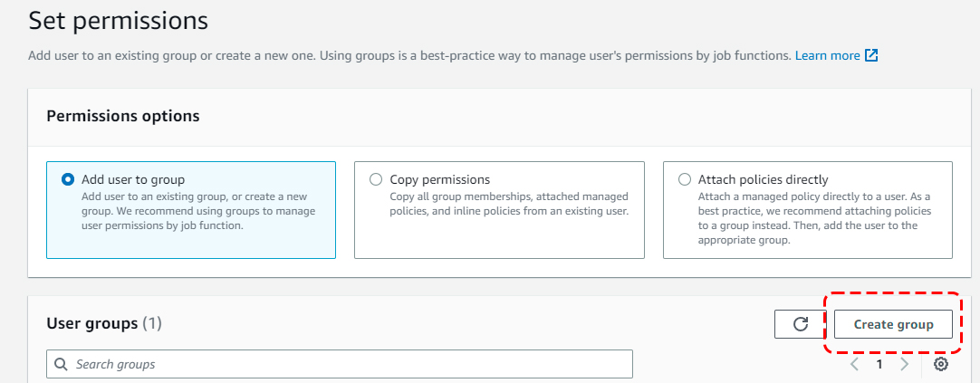Image resolution: width=980 pixels, height=383 pixels.
Task: Refresh the user groups list
Action: point(800,324)
